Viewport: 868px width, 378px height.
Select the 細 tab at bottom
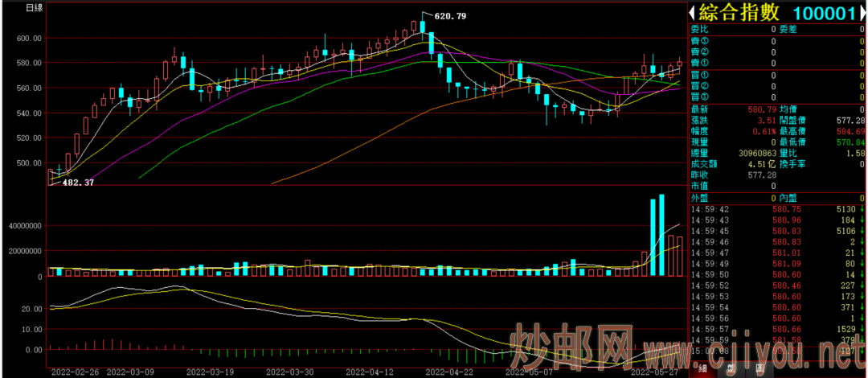point(702,369)
